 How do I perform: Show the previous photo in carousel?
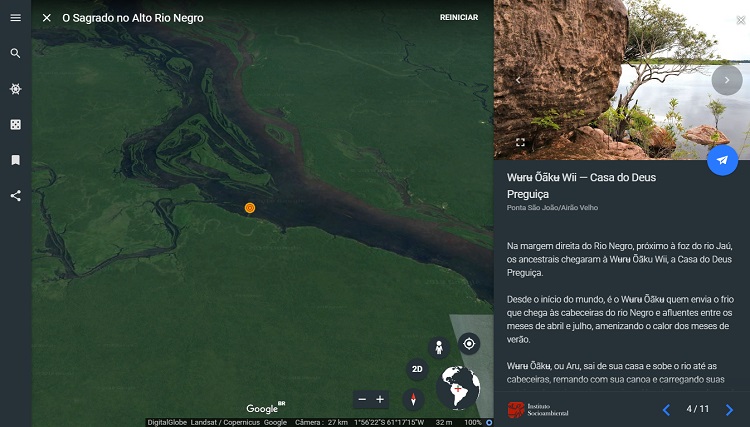tap(518, 80)
